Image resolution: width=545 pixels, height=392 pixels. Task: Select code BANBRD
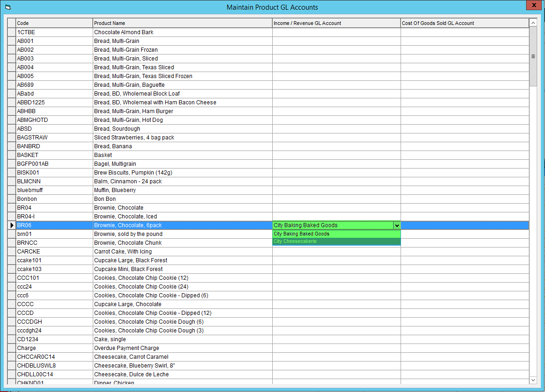[x=54, y=146]
